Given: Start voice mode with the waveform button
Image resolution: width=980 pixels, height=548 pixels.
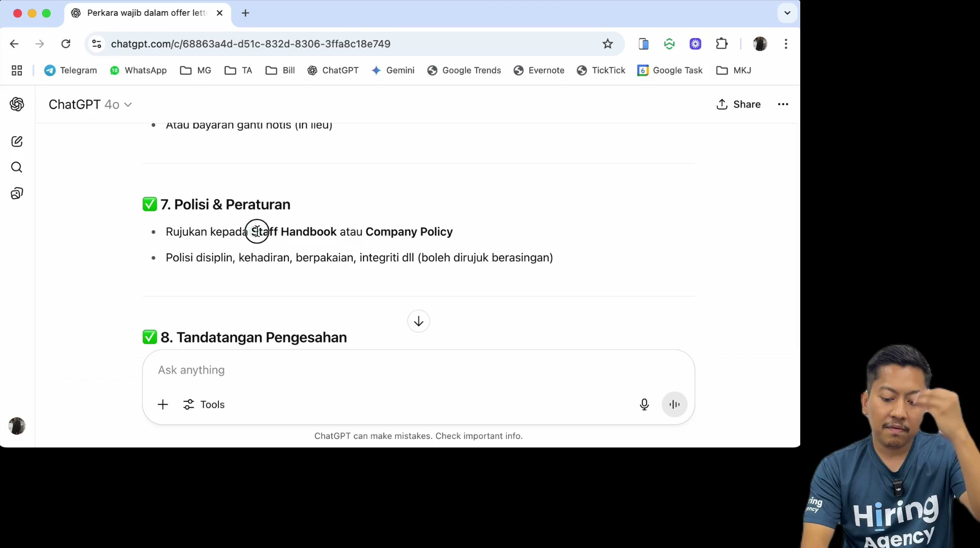Looking at the screenshot, I should (x=674, y=404).
